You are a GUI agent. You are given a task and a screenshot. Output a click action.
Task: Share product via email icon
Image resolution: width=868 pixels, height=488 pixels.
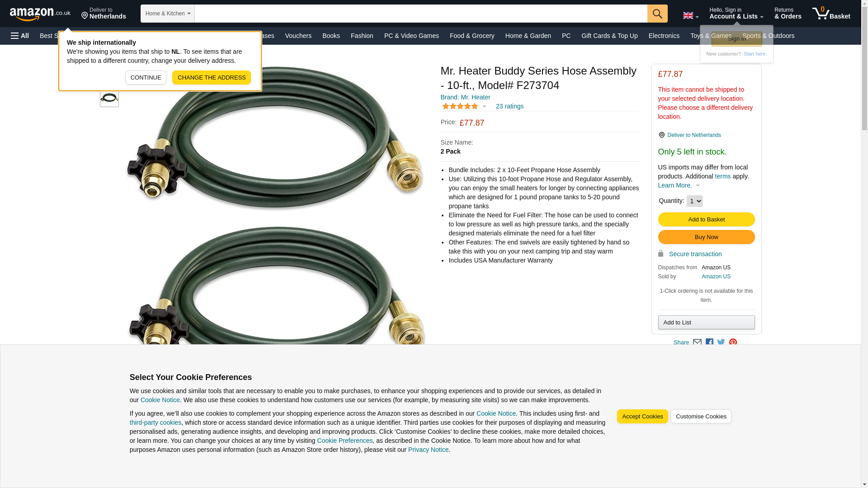coord(697,343)
